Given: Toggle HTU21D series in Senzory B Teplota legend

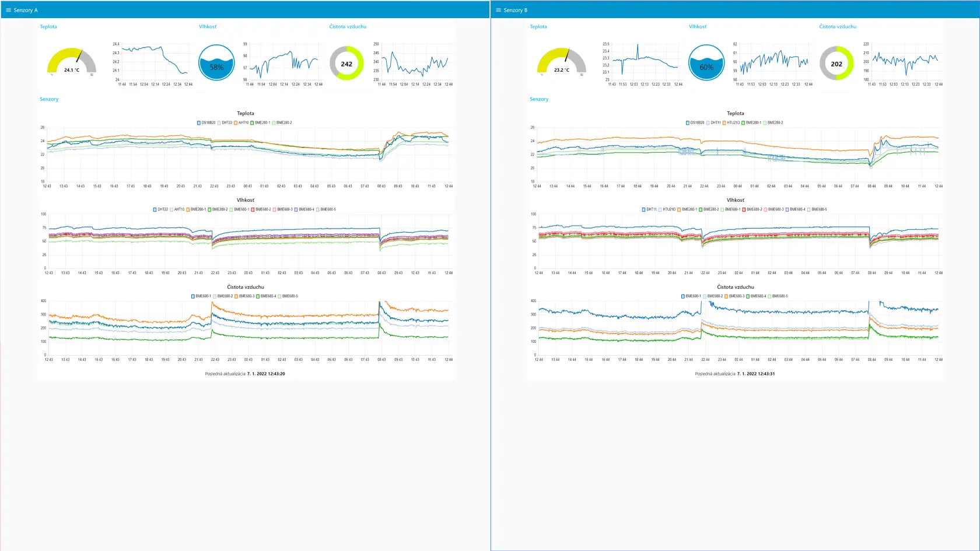Looking at the screenshot, I should 731,123.
